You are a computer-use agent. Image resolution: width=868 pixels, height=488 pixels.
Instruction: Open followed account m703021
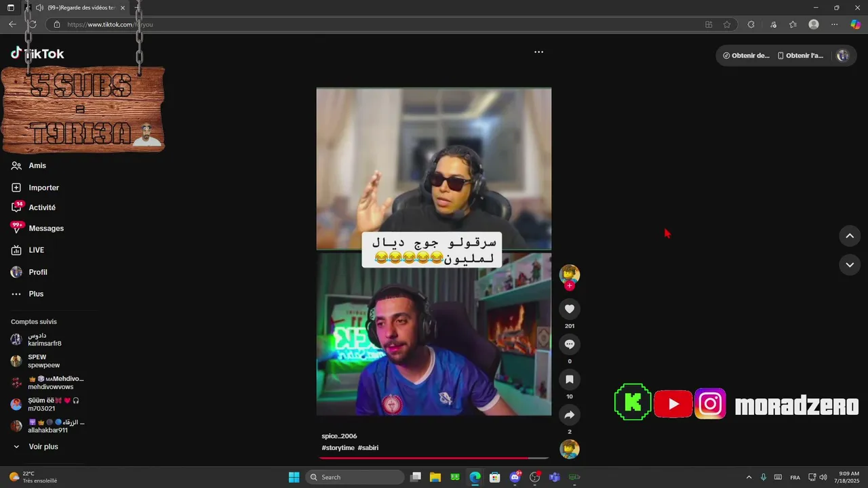pyautogui.click(x=44, y=405)
